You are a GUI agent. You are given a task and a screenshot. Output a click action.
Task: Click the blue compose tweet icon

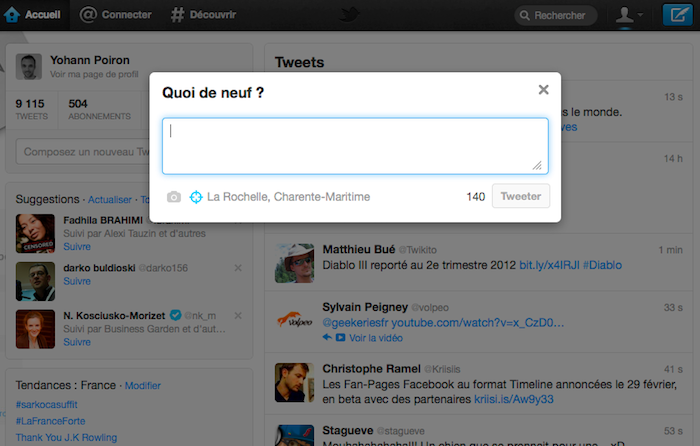678,15
